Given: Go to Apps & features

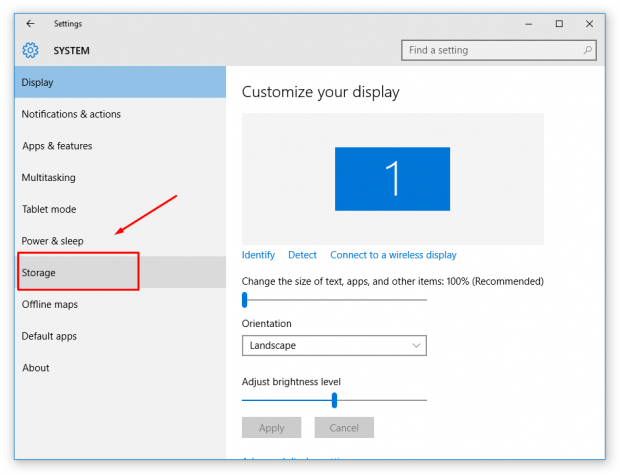Looking at the screenshot, I should [57, 146].
